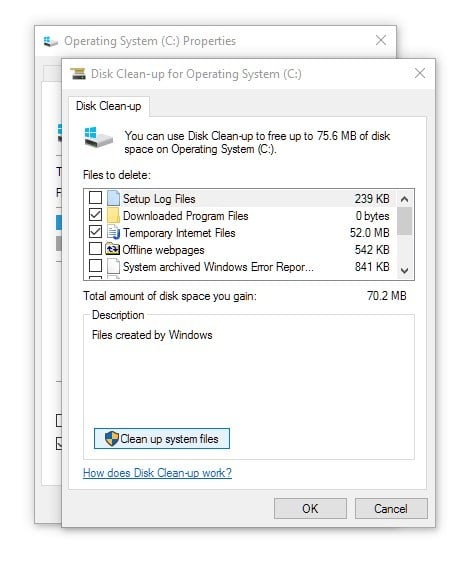Select the Disk Clean-up tab

click(108, 106)
